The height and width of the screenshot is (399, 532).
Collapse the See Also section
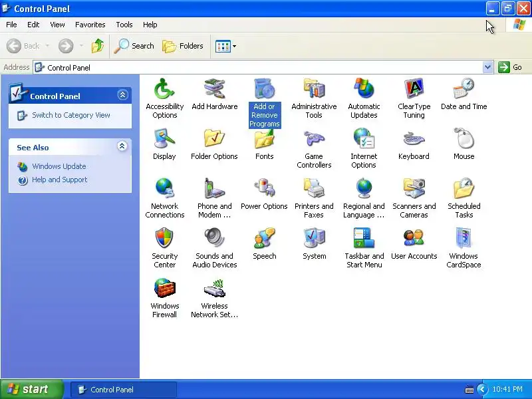(122, 146)
